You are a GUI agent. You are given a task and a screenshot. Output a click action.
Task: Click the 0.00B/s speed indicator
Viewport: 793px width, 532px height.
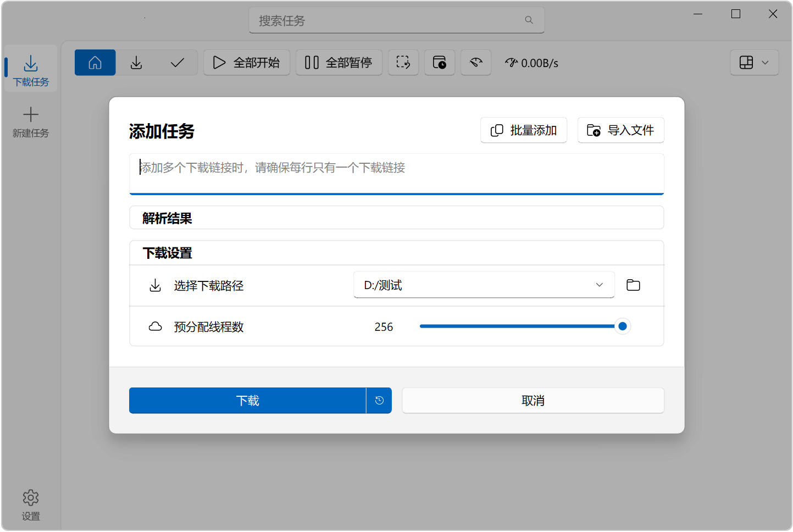tap(532, 63)
